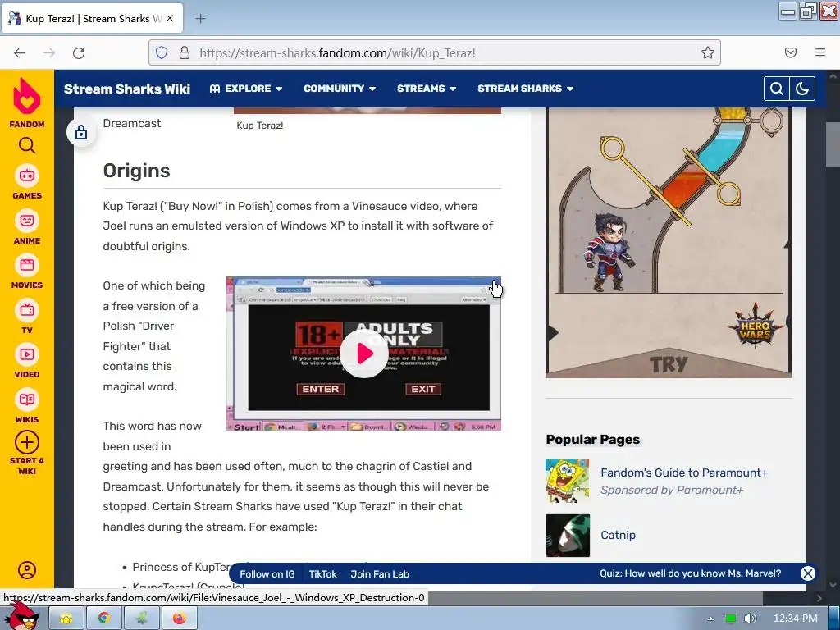Open the Catnip popular page link

click(x=618, y=535)
